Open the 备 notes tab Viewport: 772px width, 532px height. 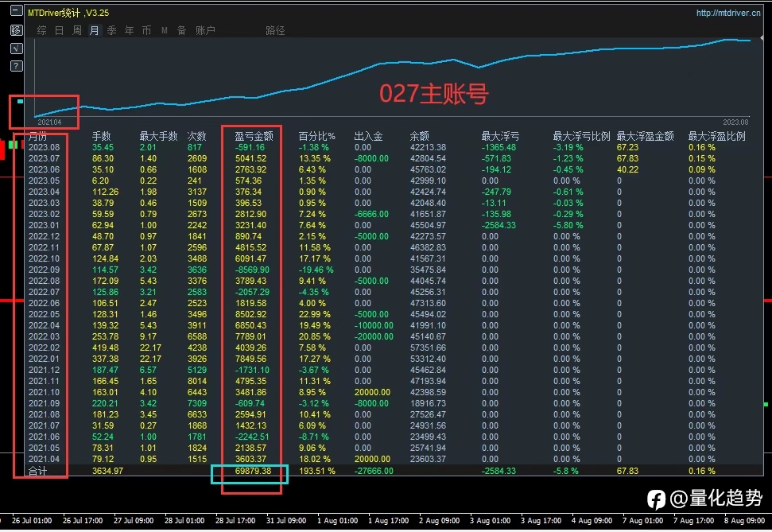tap(182, 30)
